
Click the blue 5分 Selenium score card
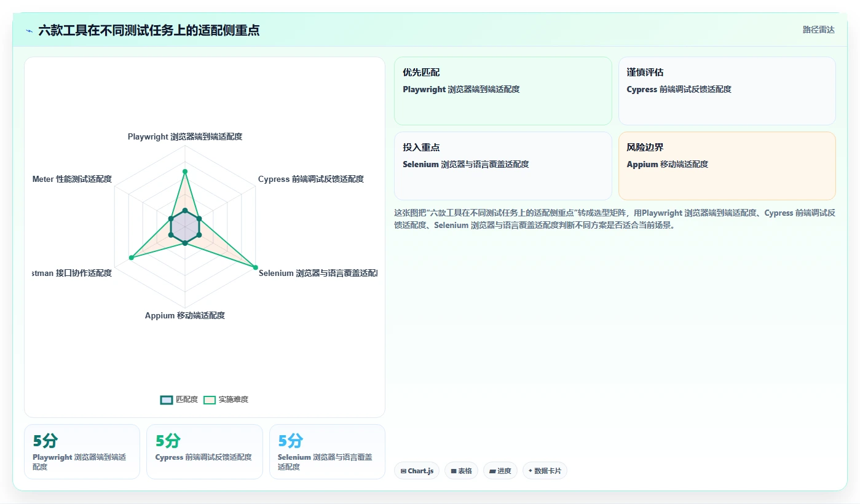327,451
